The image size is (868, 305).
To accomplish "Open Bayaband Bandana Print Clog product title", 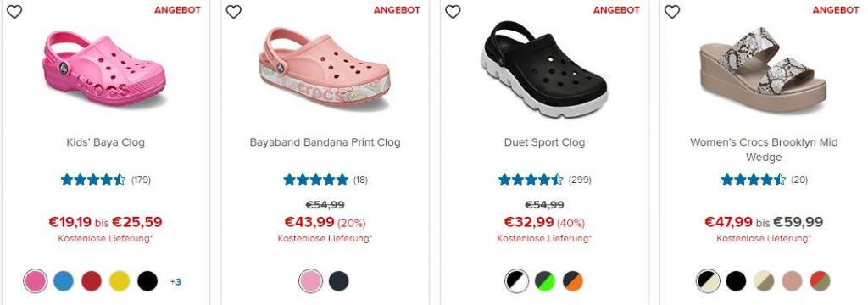I will [325, 142].
